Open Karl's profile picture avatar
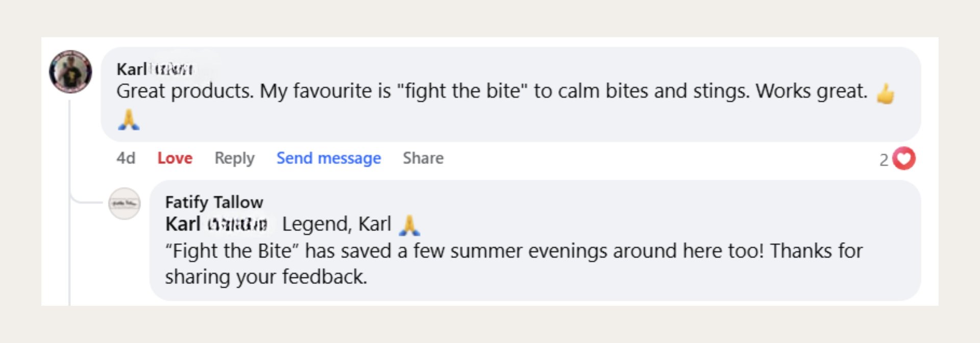 click(x=70, y=71)
